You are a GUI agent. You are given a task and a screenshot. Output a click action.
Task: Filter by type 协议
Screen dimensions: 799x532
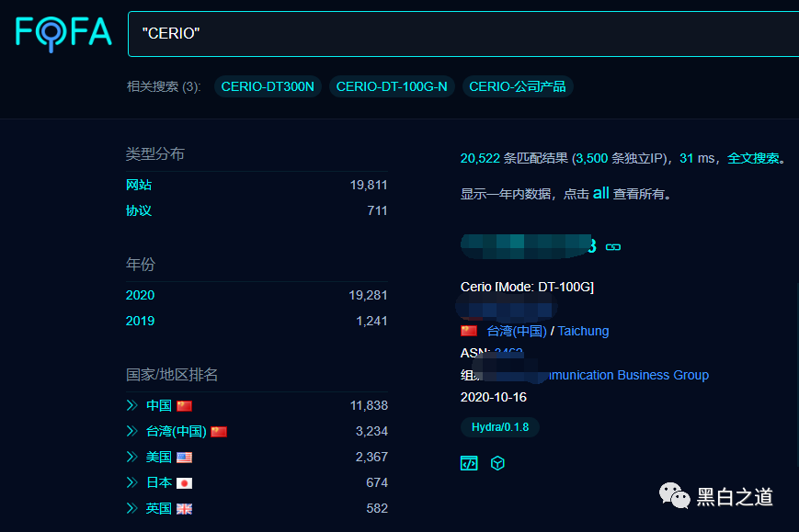(139, 210)
